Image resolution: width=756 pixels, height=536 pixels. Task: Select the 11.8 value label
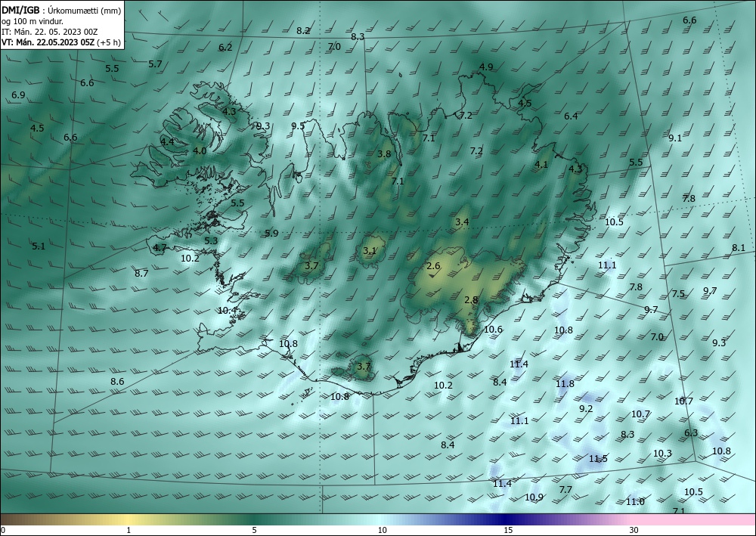click(x=565, y=384)
